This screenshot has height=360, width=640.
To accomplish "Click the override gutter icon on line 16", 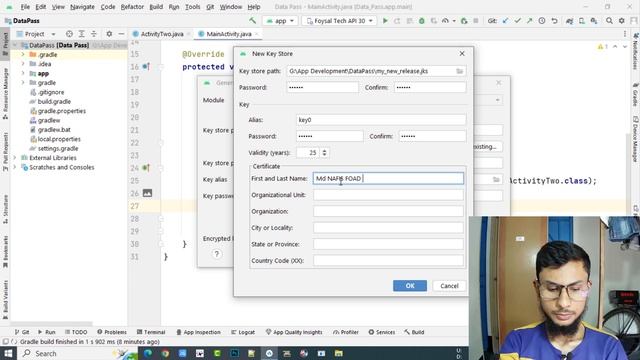I will (146, 67).
